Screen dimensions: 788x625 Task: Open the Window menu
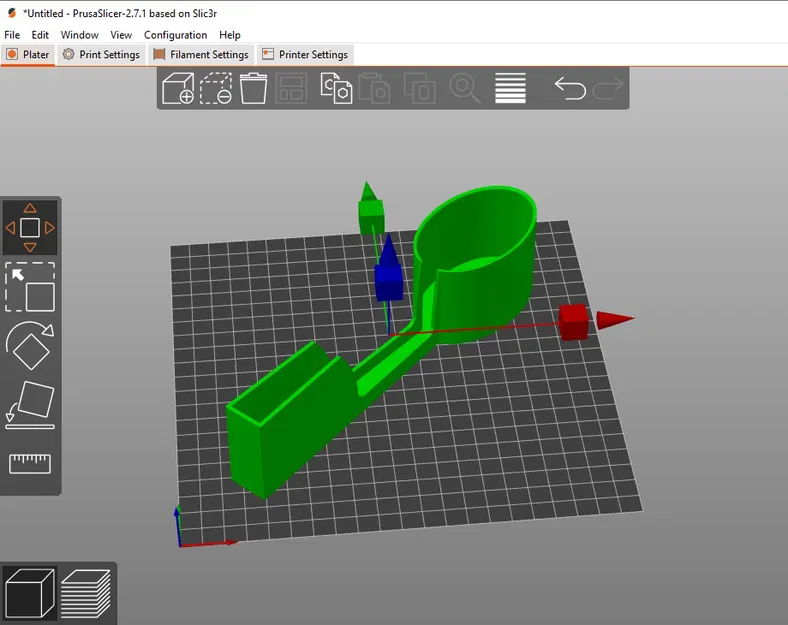coord(79,35)
